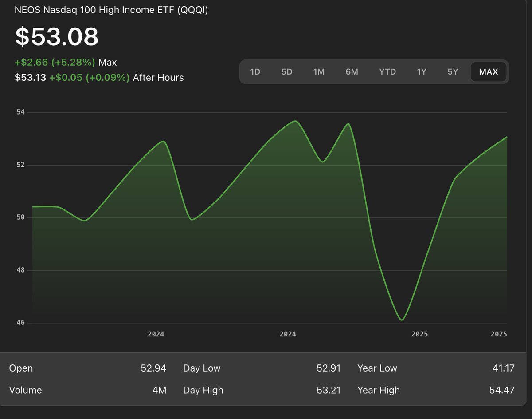Click the After Hours label
The image size is (532, 419).
[x=158, y=78]
